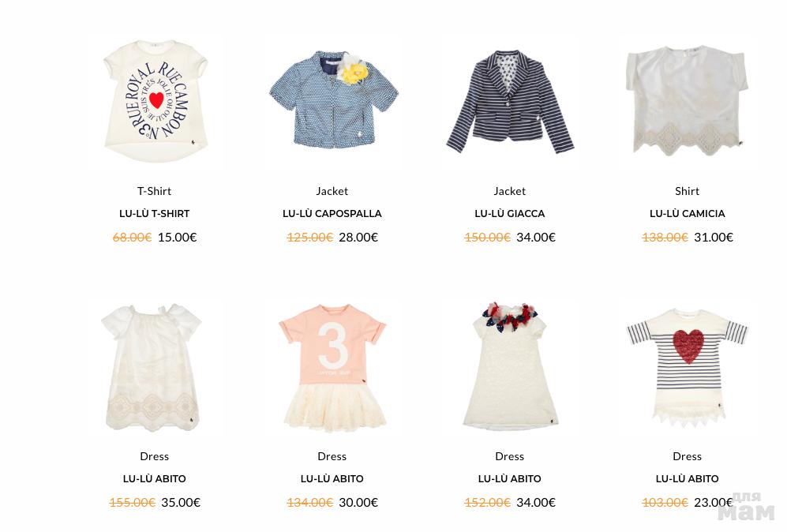Click LU-LÙ ABITO under the pink dress

[332, 479]
